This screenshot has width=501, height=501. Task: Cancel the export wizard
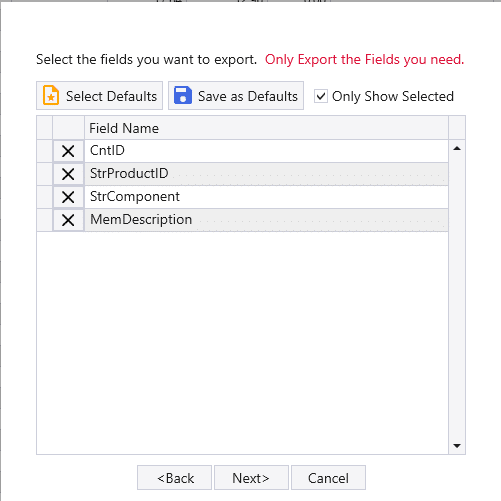point(328,478)
